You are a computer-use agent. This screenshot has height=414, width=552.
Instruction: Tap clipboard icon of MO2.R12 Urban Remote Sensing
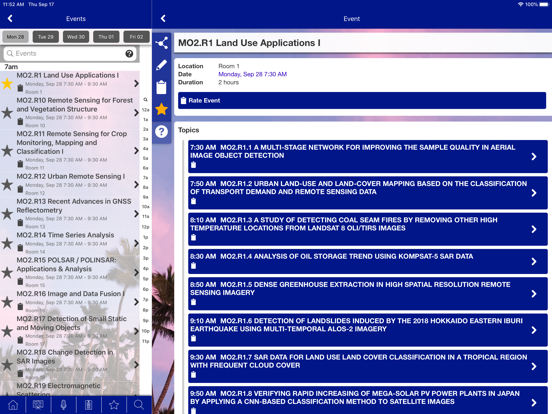(20, 189)
